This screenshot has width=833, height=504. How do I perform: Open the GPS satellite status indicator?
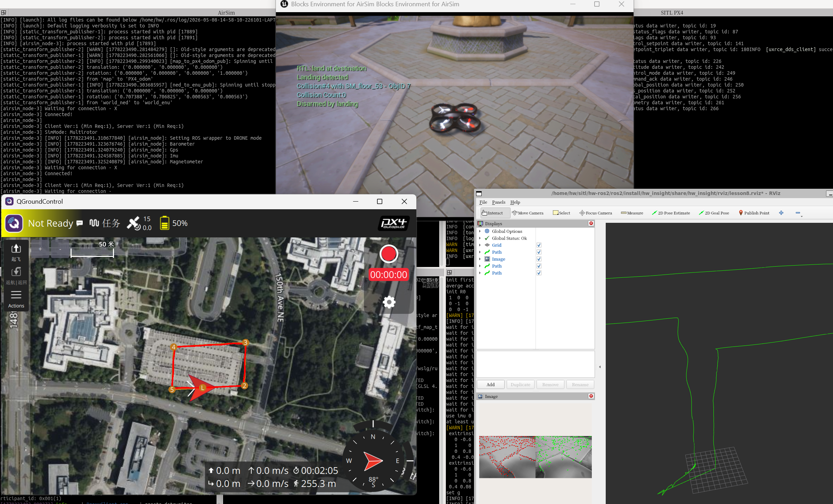pyautogui.click(x=139, y=223)
